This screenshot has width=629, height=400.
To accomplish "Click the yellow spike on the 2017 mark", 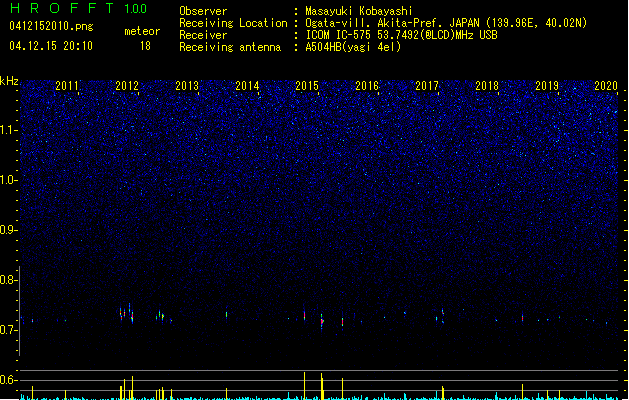I will pos(442,393).
